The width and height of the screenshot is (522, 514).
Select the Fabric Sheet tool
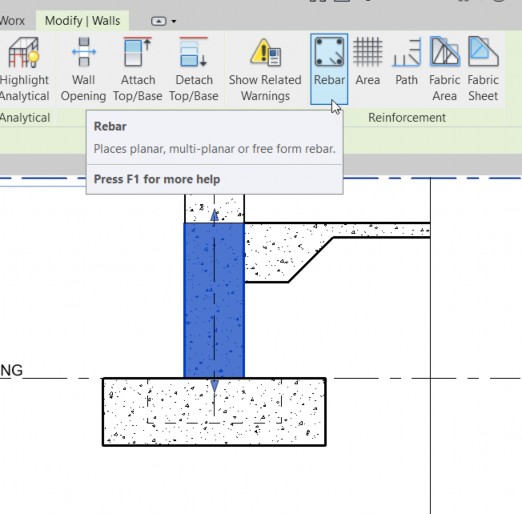point(483,69)
